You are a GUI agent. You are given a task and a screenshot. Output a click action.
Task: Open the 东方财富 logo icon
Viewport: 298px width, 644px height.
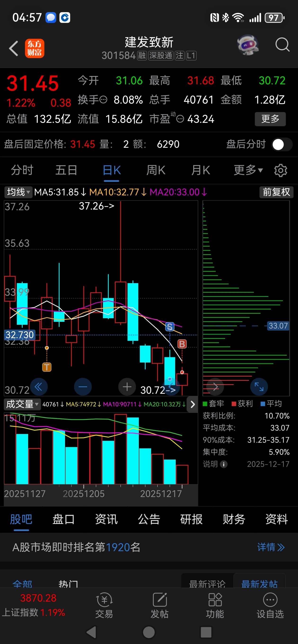[35, 48]
